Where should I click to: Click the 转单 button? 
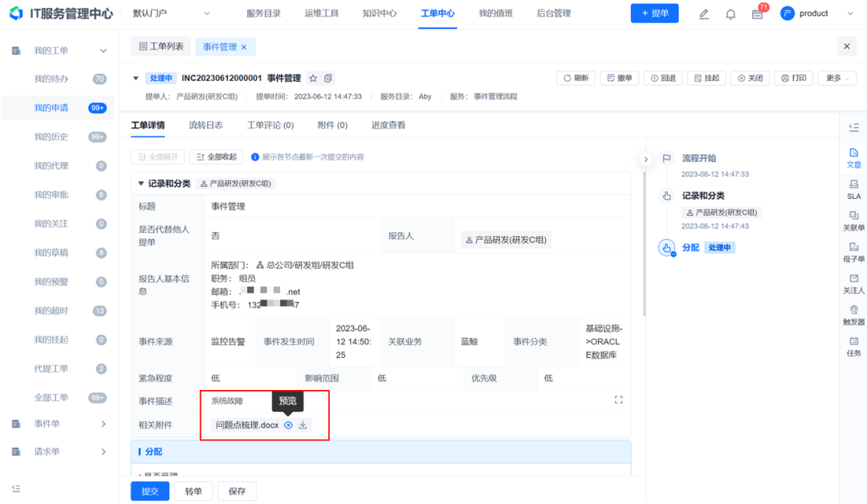[x=193, y=491]
